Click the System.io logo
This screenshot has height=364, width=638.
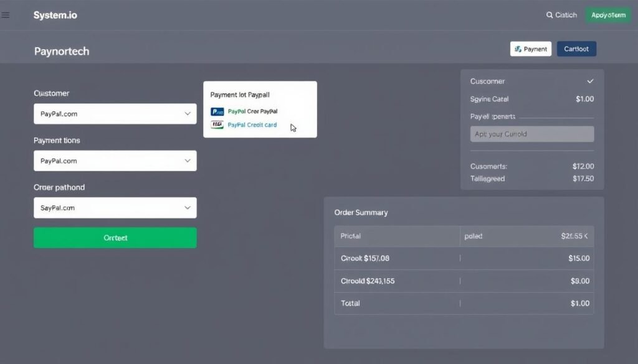coord(55,14)
